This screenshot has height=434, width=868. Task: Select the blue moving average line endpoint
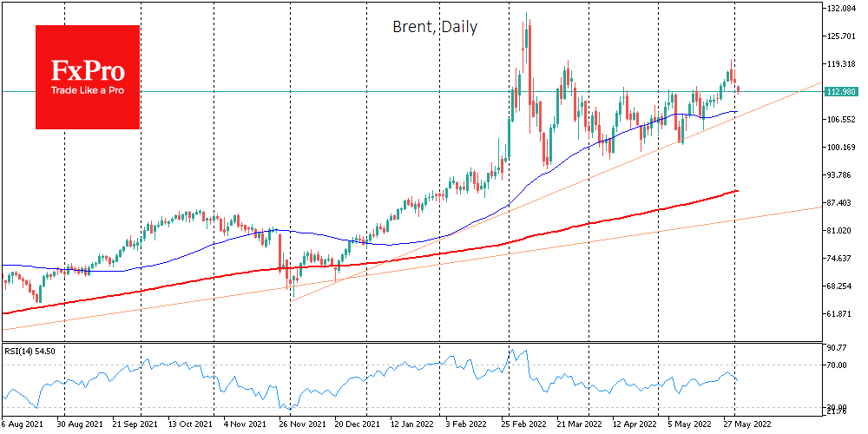[x=736, y=111]
